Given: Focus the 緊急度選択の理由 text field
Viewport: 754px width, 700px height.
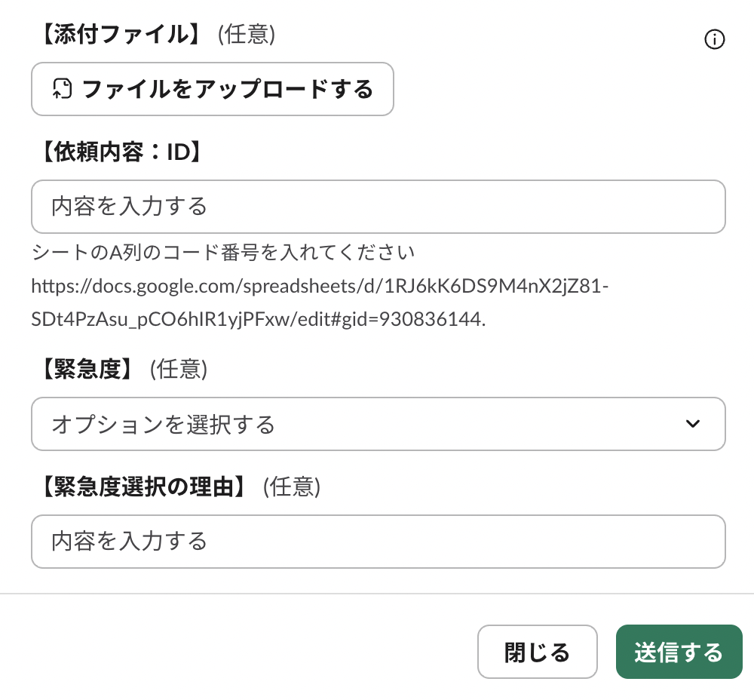Looking at the screenshot, I should pos(378,541).
